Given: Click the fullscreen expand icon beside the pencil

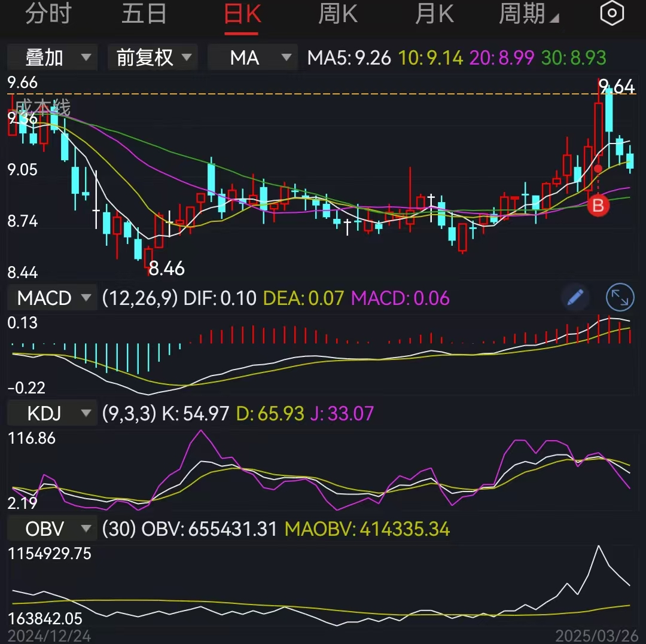Looking at the screenshot, I should click(x=620, y=297).
